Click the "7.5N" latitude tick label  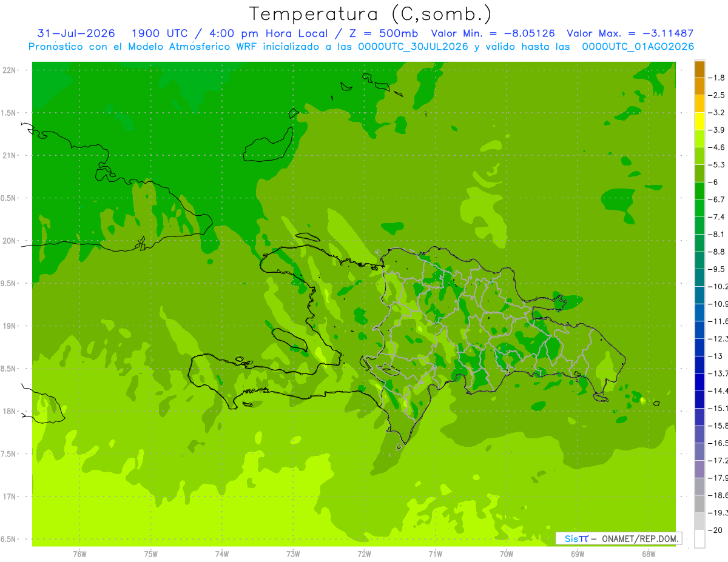coord(9,454)
